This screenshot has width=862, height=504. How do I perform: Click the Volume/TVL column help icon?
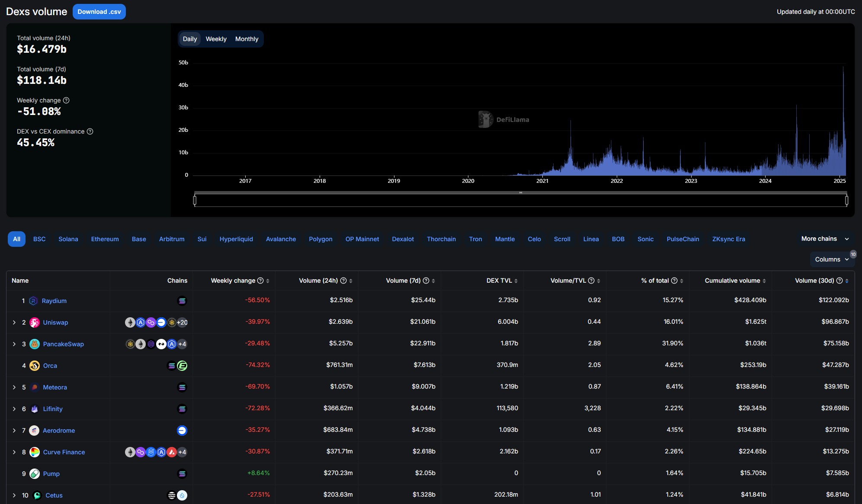click(591, 281)
